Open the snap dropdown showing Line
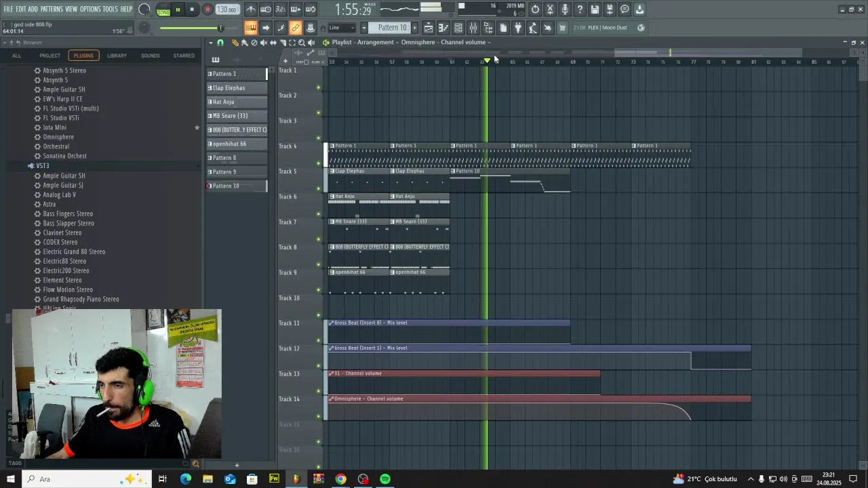 pos(342,28)
